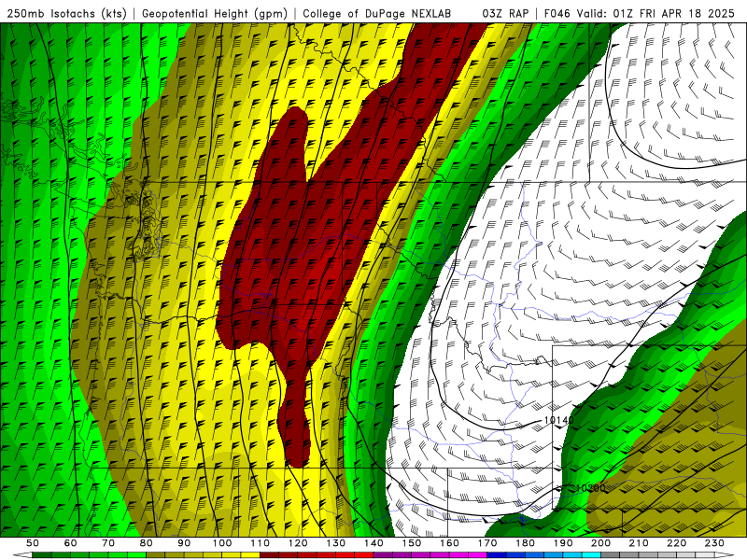Viewport: 747px width, 560px height.
Task: Click the 'Valid: 01Z FRI APR 18 2025' text
Action: pos(655,13)
